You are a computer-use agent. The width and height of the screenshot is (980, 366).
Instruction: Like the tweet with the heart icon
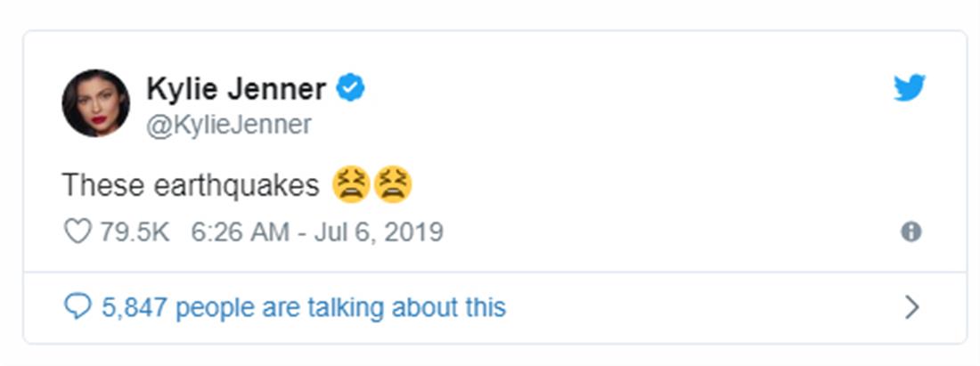78,232
